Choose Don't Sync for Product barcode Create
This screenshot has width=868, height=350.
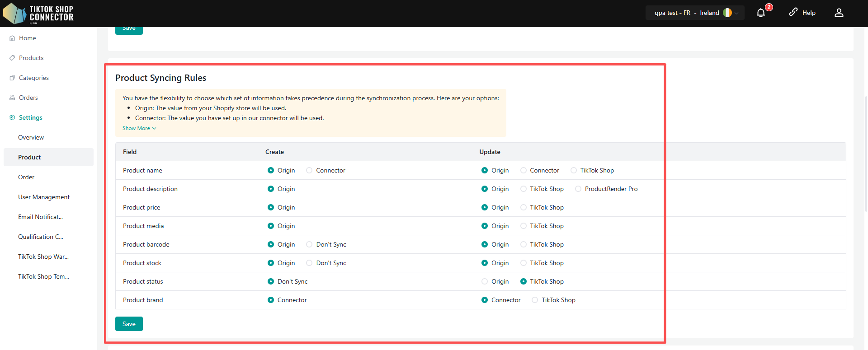click(x=309, y=244)
